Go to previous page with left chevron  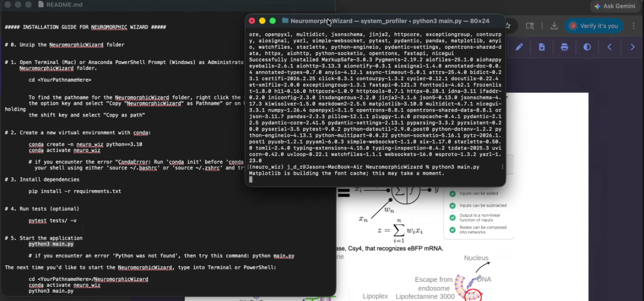pos(610,47)
